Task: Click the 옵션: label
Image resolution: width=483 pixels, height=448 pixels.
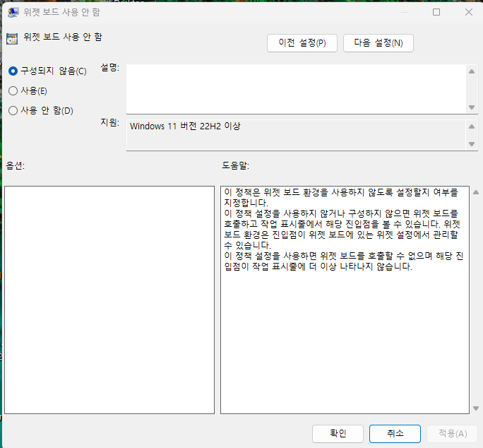Action: point(15,165)
